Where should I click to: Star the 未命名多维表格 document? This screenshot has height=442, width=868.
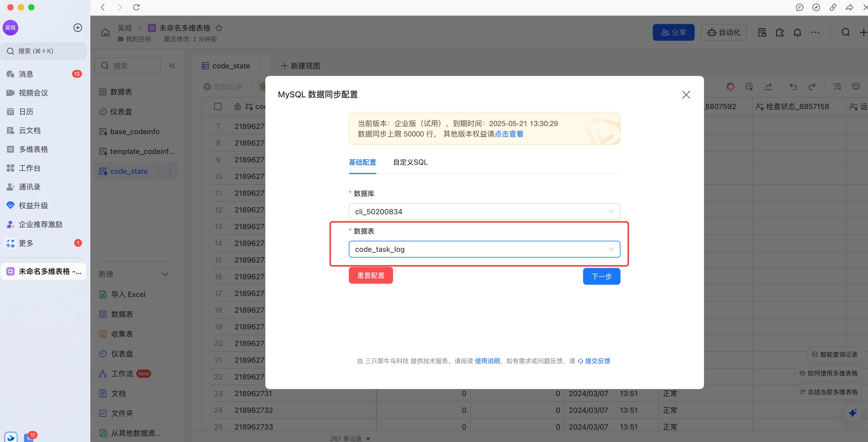click(219, 28)
